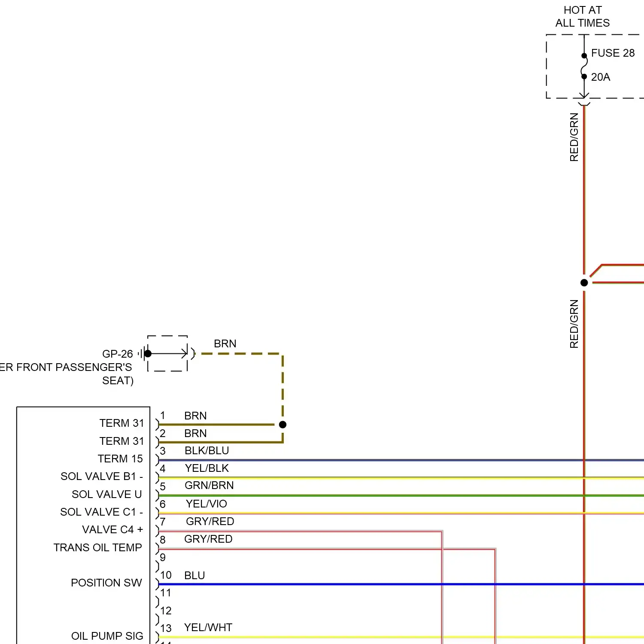
Task: Click the YEL/BLK wire label
Action: (207, 468)
